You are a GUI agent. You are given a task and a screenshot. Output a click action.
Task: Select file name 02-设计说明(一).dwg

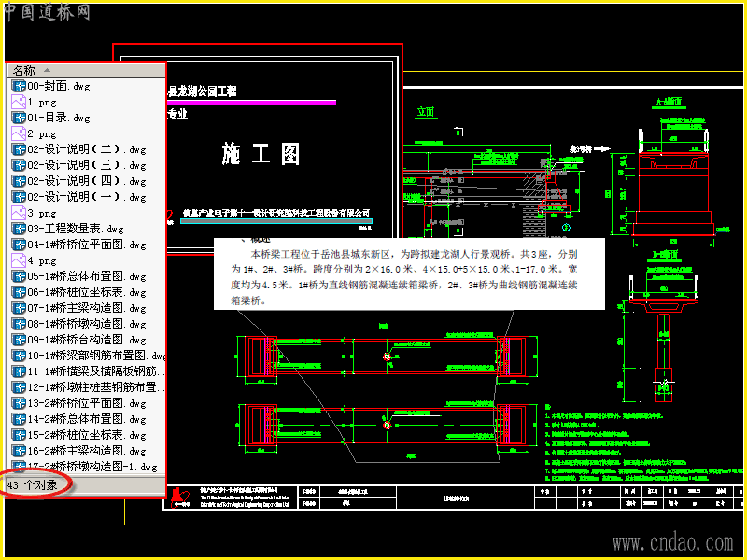point(87,197)
